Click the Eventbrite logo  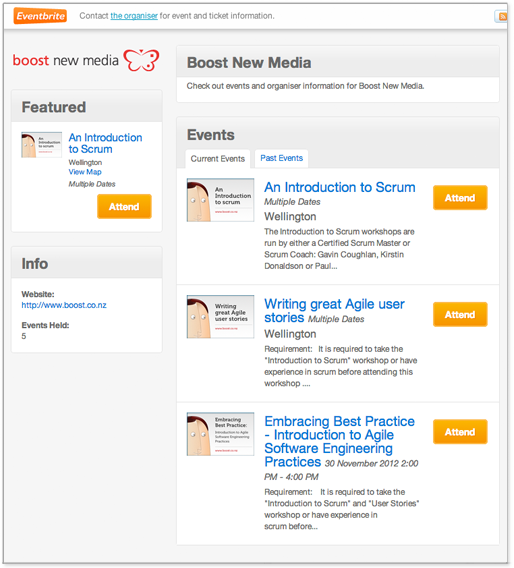point(40,16)
